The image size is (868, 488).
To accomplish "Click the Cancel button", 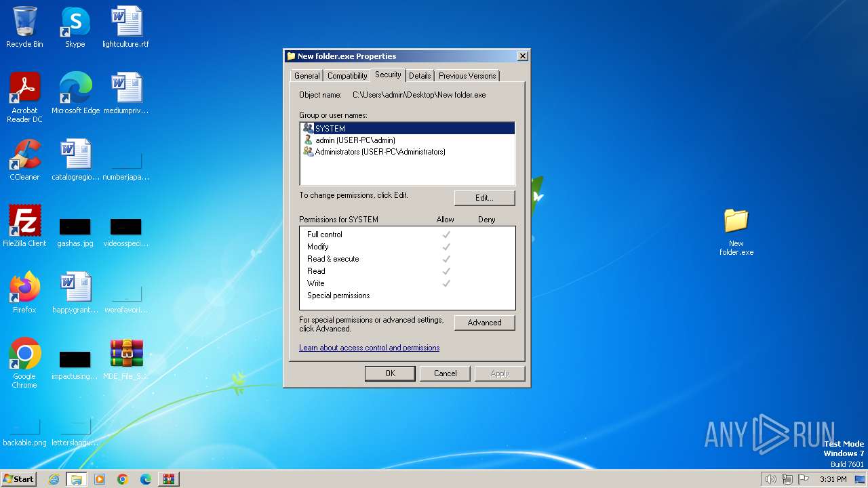I will 446,373.
